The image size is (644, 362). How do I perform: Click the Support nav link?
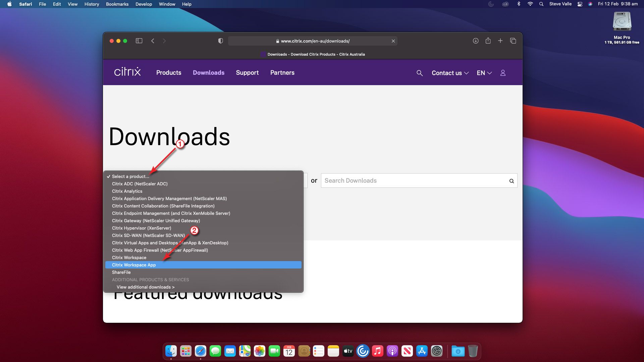pyautogui.click(x=247, y=72)
